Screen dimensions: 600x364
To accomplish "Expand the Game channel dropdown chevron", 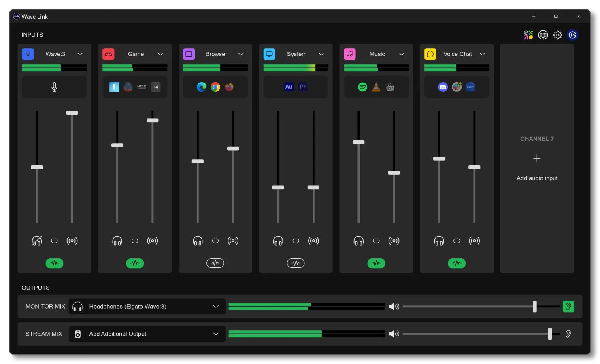I will coord(160,54).
